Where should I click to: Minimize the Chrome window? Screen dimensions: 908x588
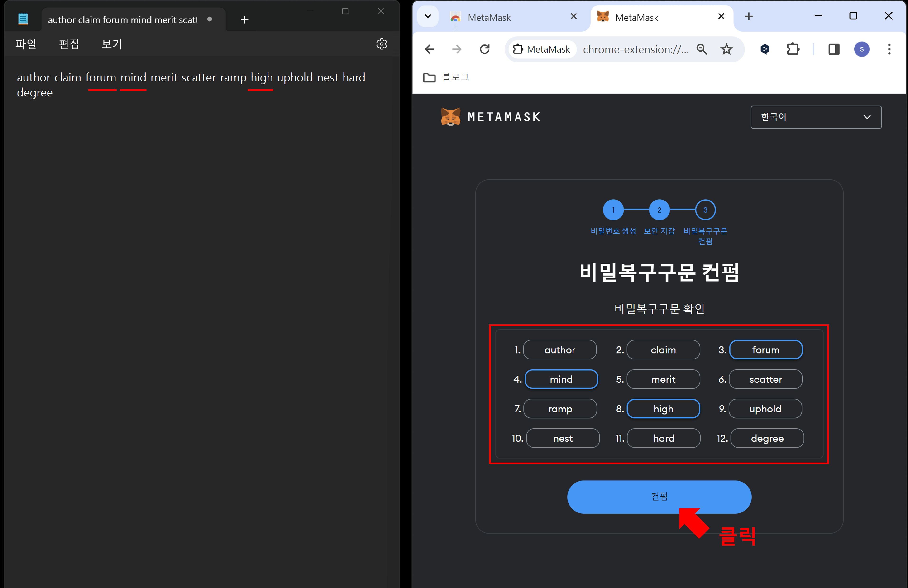818,16
